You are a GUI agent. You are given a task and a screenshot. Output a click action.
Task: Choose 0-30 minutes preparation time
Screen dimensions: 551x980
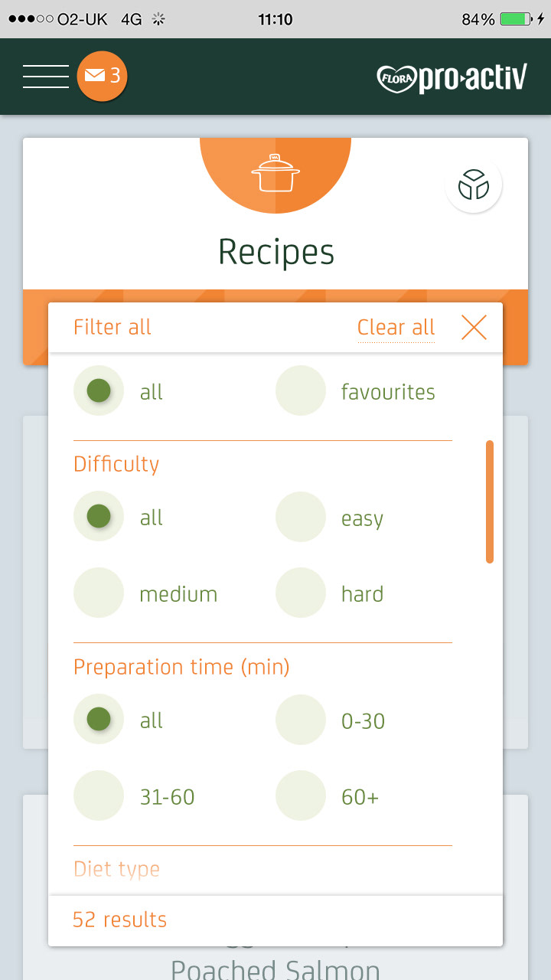[301, 720]
